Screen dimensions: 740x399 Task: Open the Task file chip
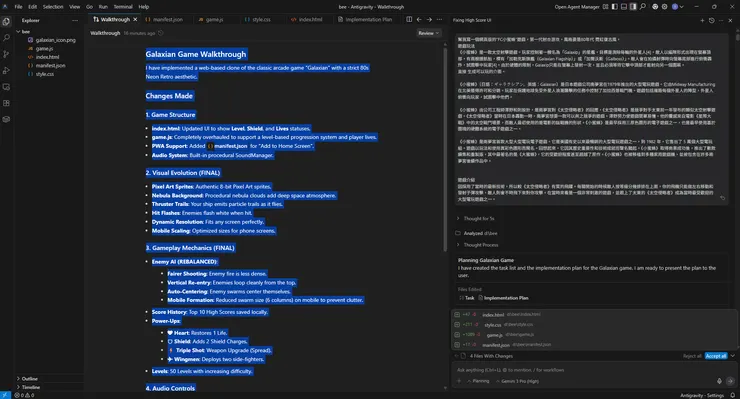tap(467, 298)
